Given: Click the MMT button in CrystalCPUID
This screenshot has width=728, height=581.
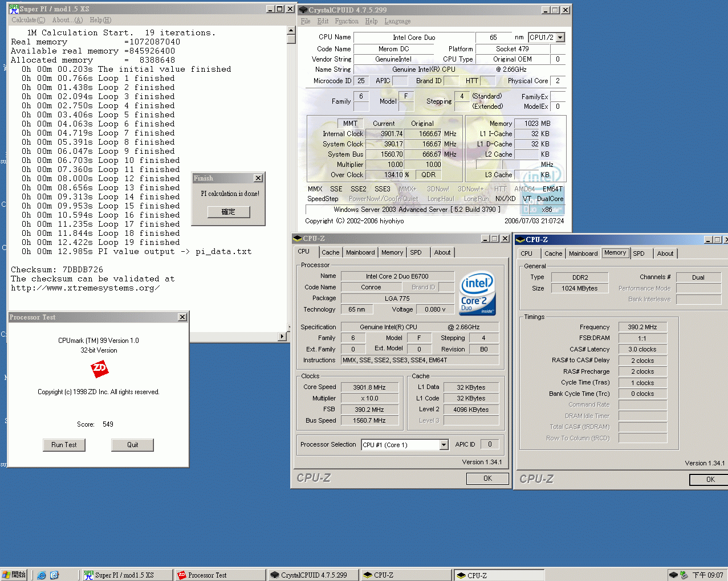Looking at the screenshot, I should point(350,124).
